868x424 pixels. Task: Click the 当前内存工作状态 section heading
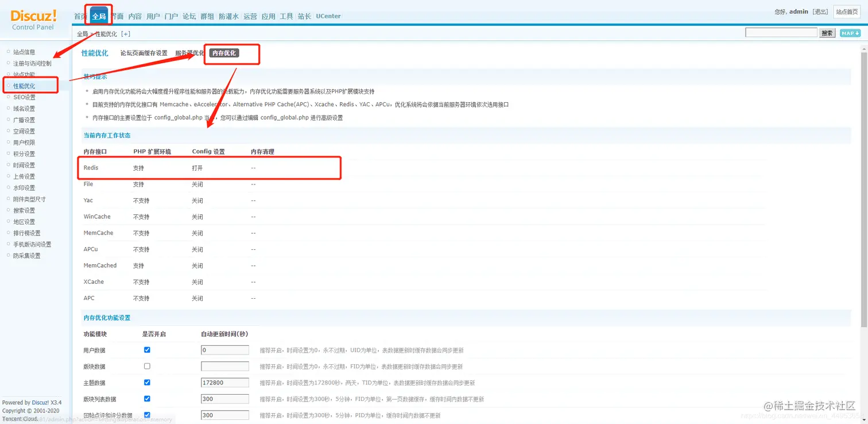pos(107,136)
